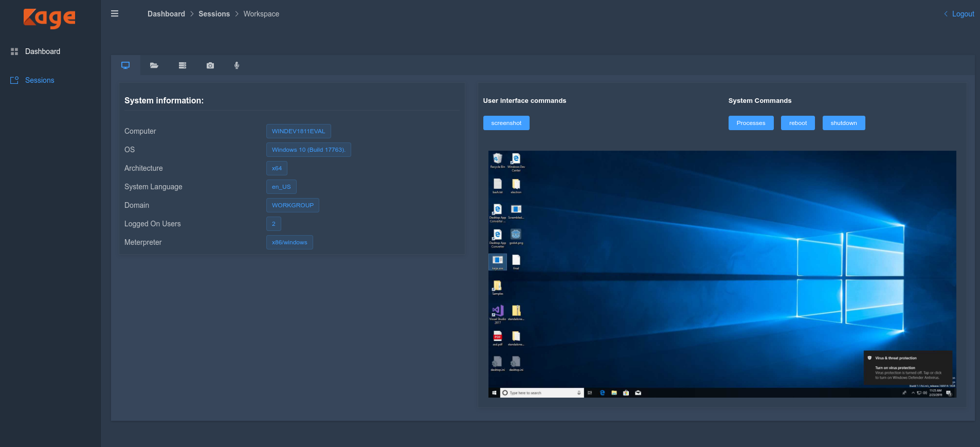This screenshot has width=980, height=447.
Task: Open the file browser folder tab
Action: coord(154,65)
